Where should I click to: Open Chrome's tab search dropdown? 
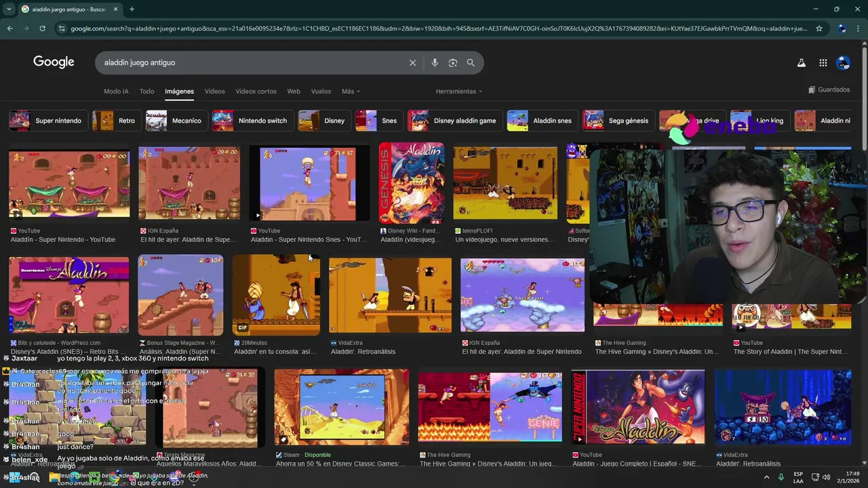click(9, 9)
